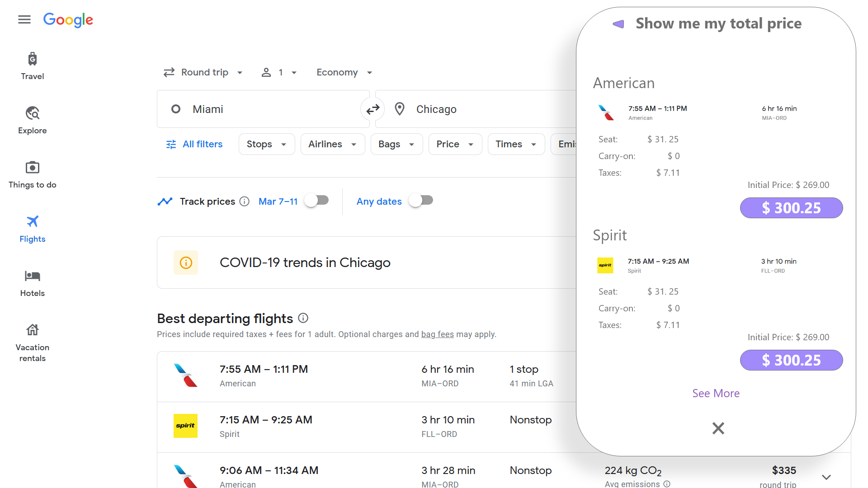Click the Explore globe icon

[x=33, y=113]
